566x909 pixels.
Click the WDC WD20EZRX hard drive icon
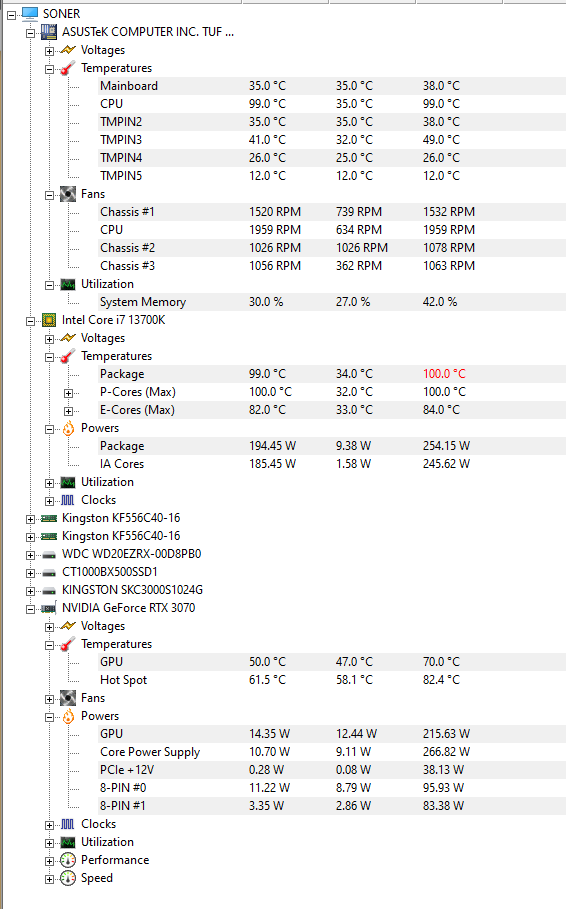pos(49,555)
